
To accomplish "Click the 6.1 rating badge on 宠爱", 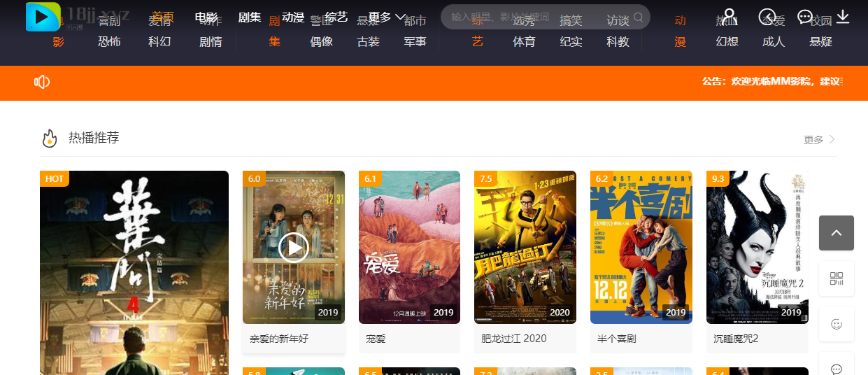I will 370,178.
